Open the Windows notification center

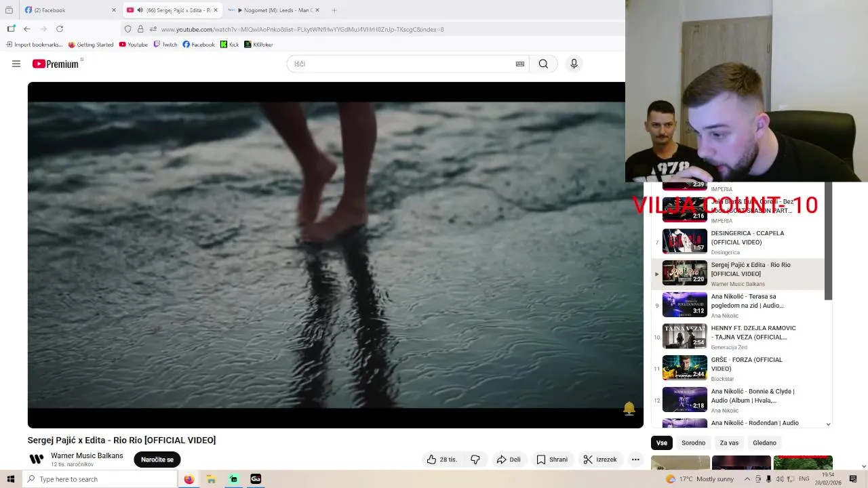[x=853, y=479]
